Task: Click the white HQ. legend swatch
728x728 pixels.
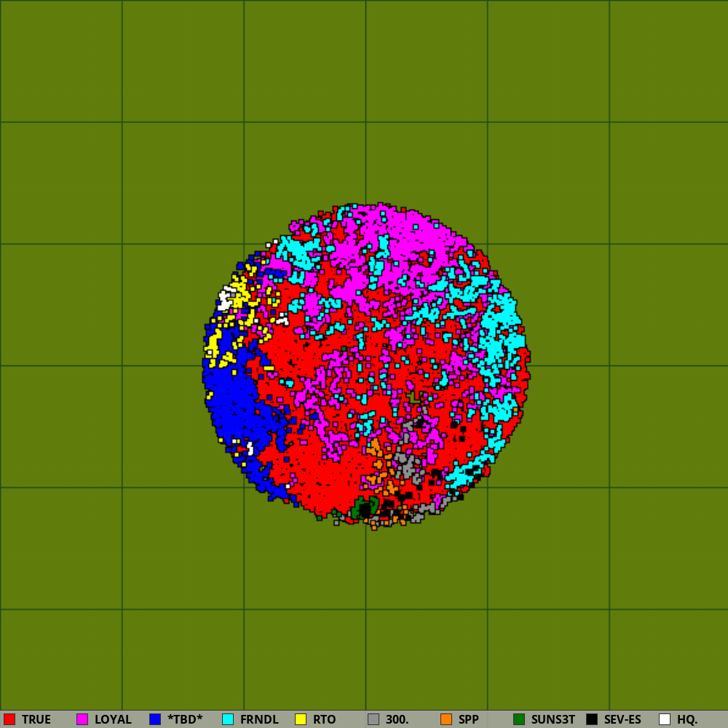Action: point(665,719)
